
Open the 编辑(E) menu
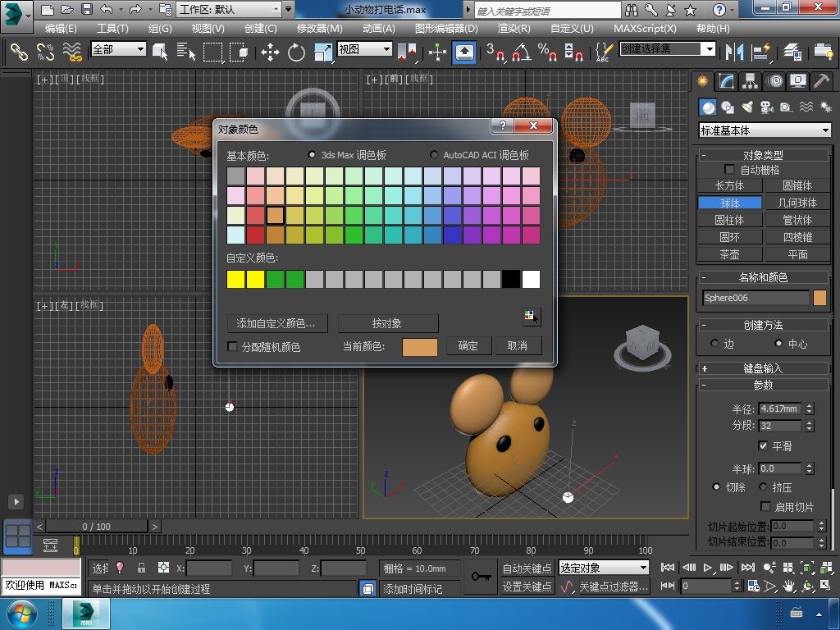click(x=61, y=29)
